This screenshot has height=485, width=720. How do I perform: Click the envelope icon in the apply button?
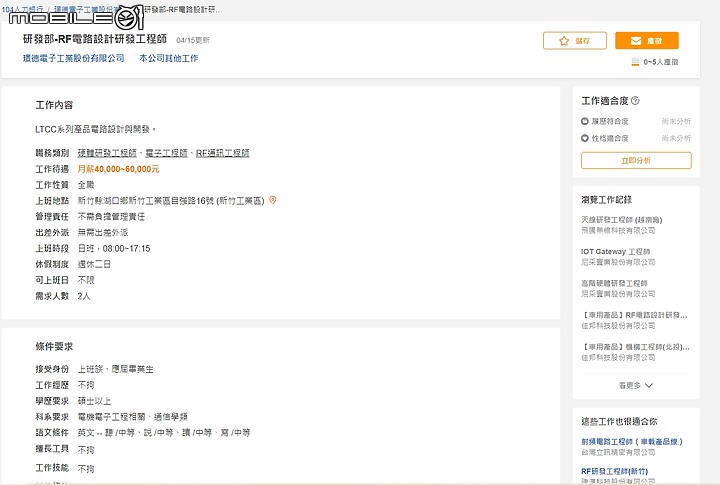(x=636, y=41)
